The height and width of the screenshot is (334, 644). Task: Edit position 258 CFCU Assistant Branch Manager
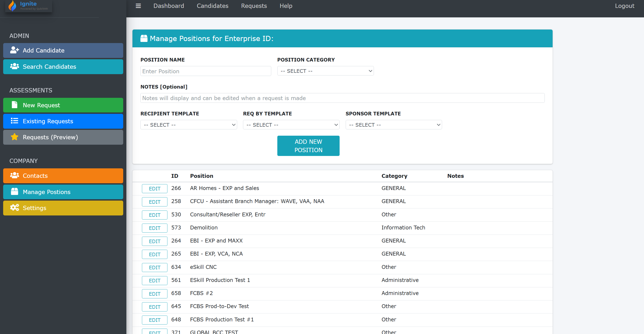155,202
